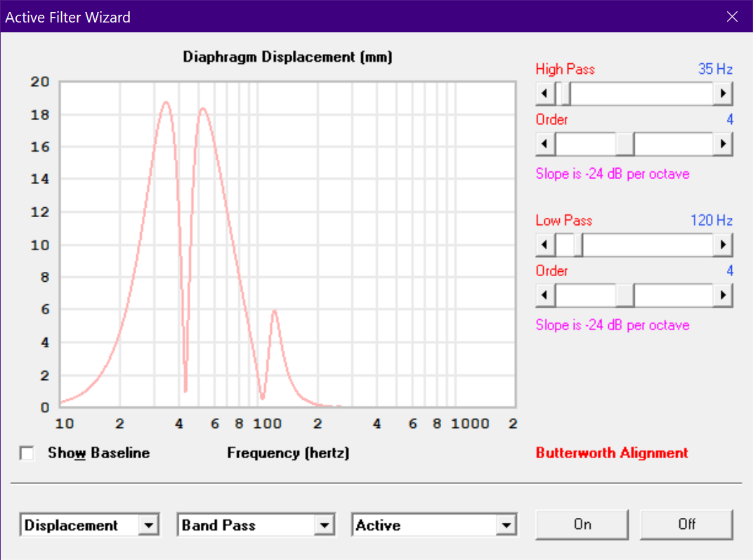Image resolution: width=753 pixels, height=560 pixels.
Task: Increase Low Pass frequency with right arrow
Action: coord(723,245)
